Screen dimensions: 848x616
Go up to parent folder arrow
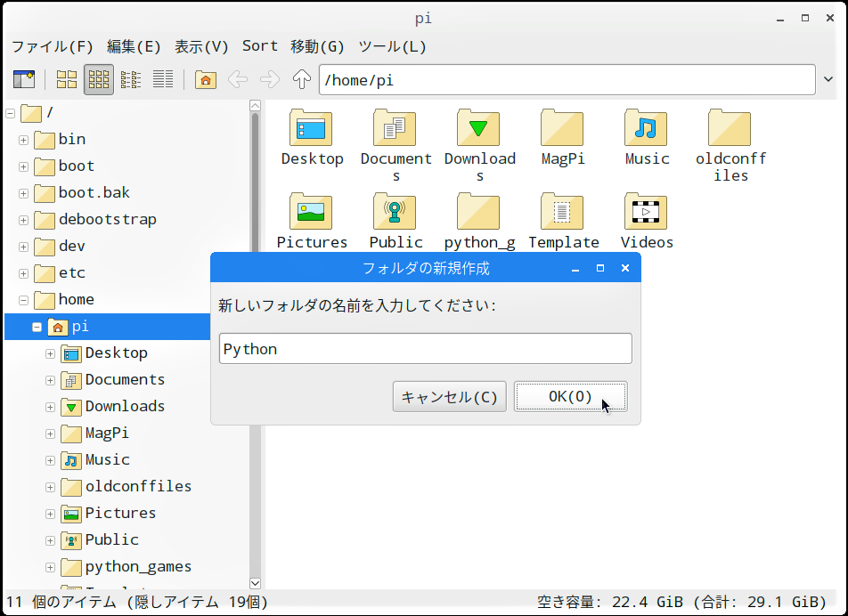point(302,79)
